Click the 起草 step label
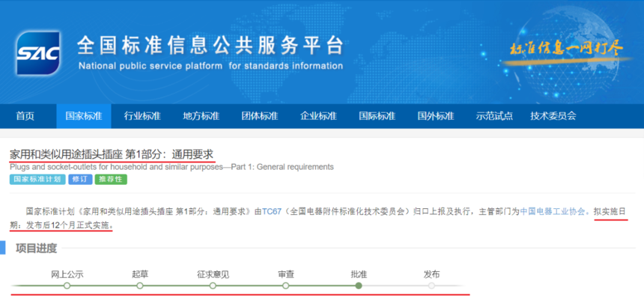Image resolution: width=644 pixels, height=301 pixels. [x=139, y=274]
